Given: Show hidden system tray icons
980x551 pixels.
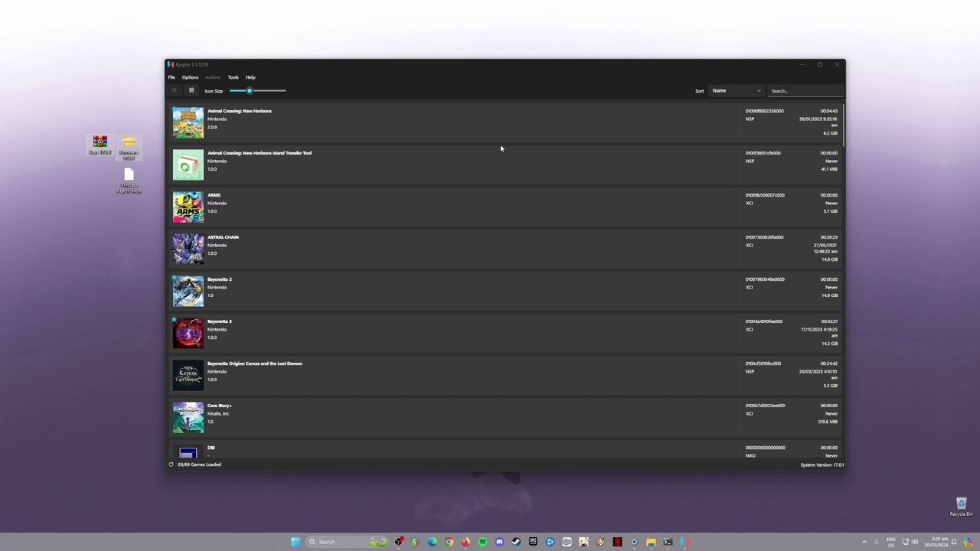Looking at the screenshot, I should (864, 542).
